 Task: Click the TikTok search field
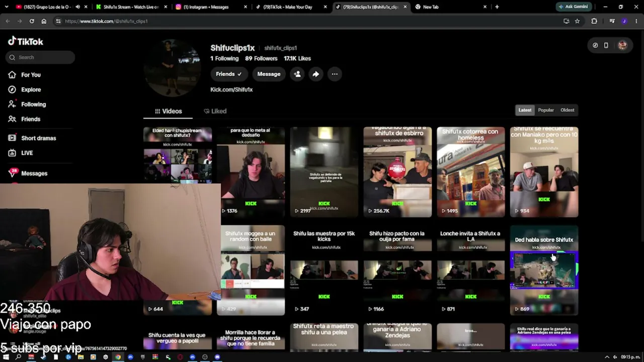click(41, 57)
